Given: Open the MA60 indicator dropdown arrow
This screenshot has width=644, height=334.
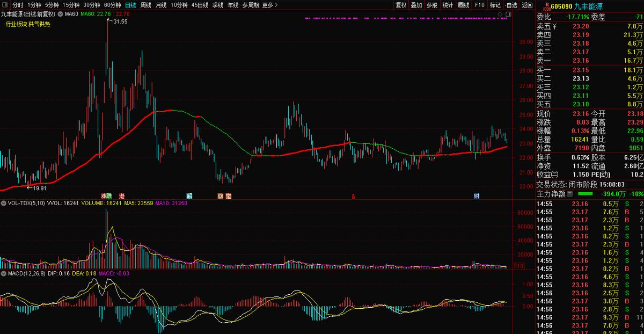Looking at the screenshot, I should click(x=60, y=14).
